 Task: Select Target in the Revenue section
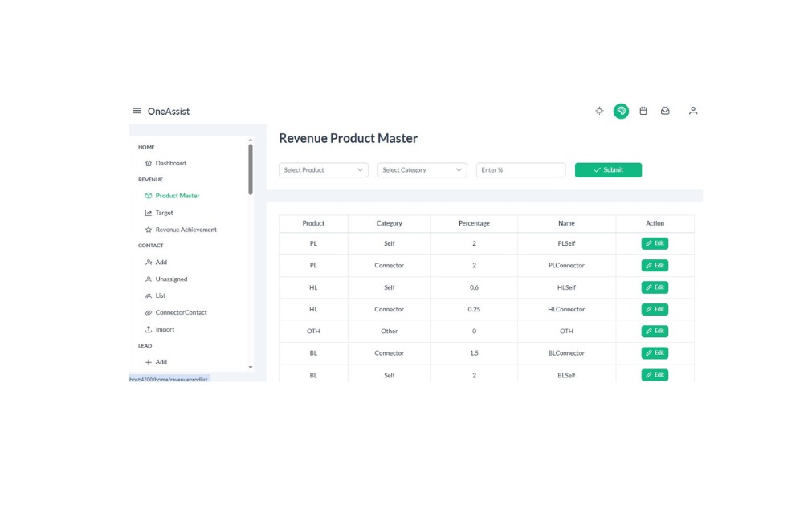(x=164, y=213)
